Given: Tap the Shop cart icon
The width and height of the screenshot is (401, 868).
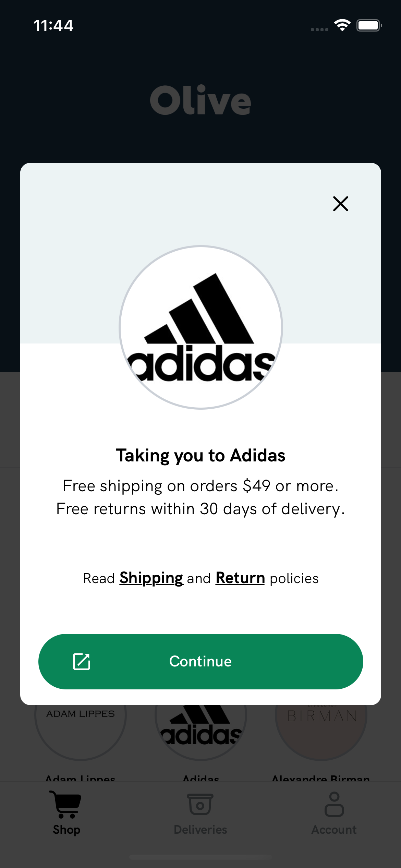Looking at the screenshot, I should [x=65, y=804].
